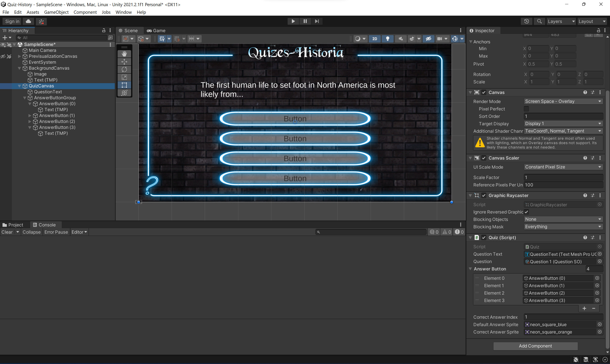This screenshot has width=610, height=364.
Task: Uncheck Ignore Reversed Graphics checkbox
Action: point(526,212)
